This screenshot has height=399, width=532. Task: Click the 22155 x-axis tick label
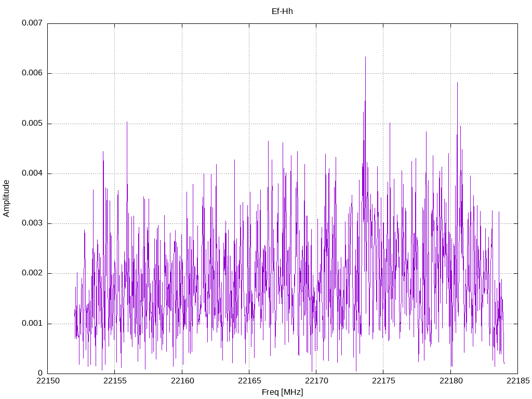pos(115,381)
